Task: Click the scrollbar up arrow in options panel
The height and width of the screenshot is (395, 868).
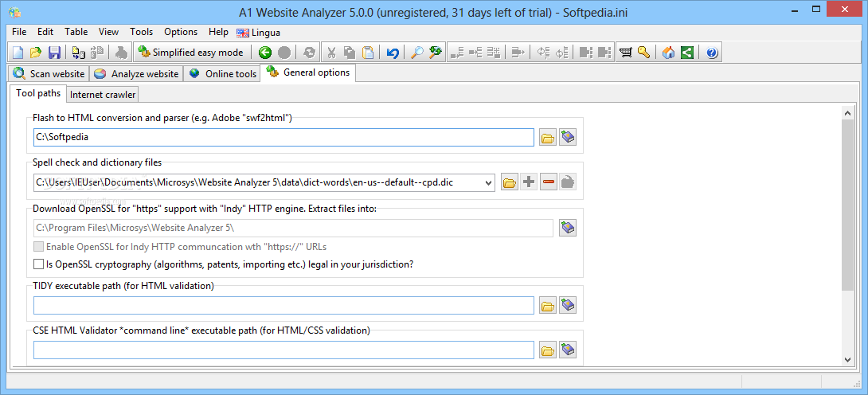Action: [847, 113]
